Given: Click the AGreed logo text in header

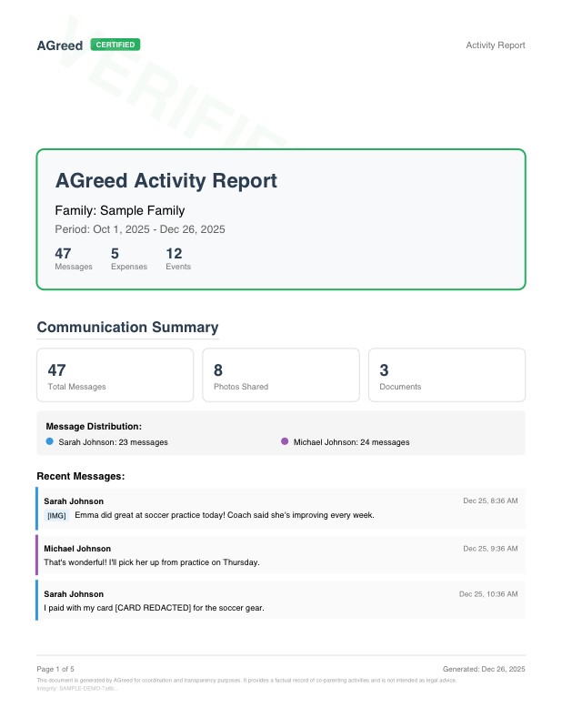Looking at the screenshot, I should (x=60, y=45).
